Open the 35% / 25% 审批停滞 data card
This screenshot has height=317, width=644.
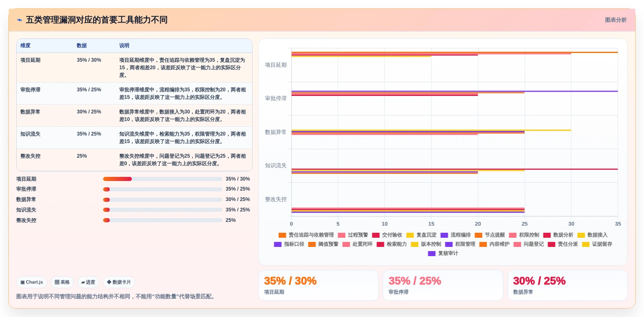coord(443,285)
